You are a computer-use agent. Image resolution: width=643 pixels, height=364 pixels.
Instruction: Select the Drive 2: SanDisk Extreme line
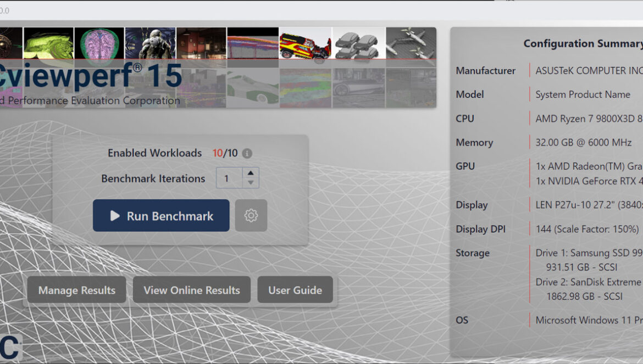(589, 282)
